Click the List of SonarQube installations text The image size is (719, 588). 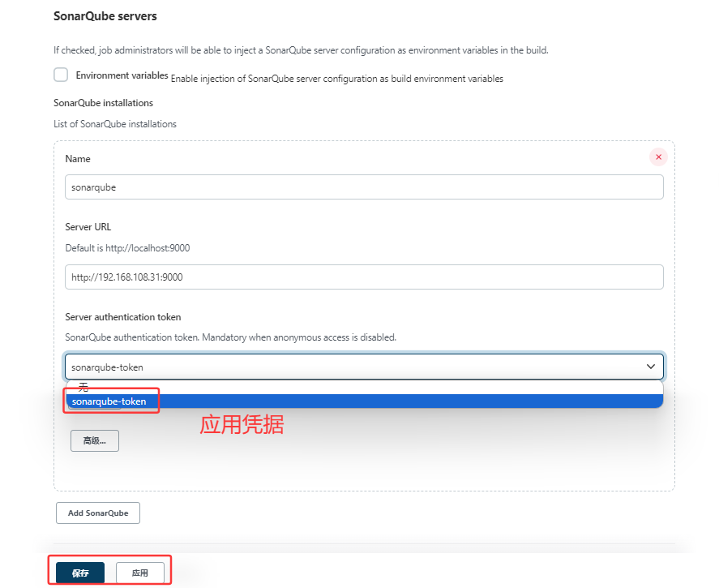tap(114, 124)
